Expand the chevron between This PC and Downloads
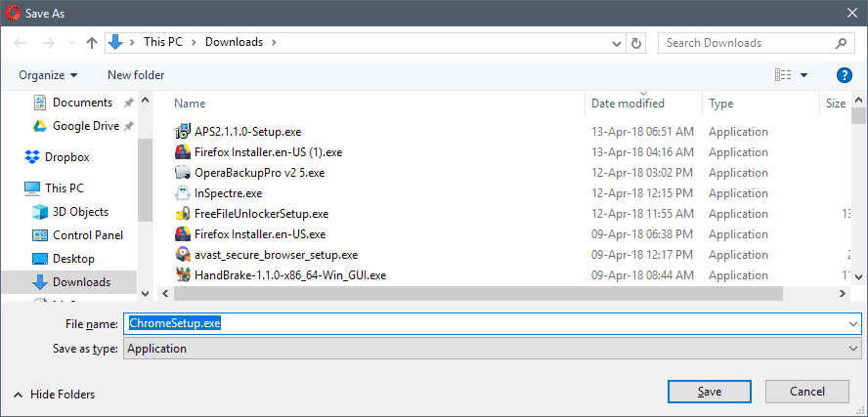This screenshot has width=868, height=417. [x=195, y=43]
